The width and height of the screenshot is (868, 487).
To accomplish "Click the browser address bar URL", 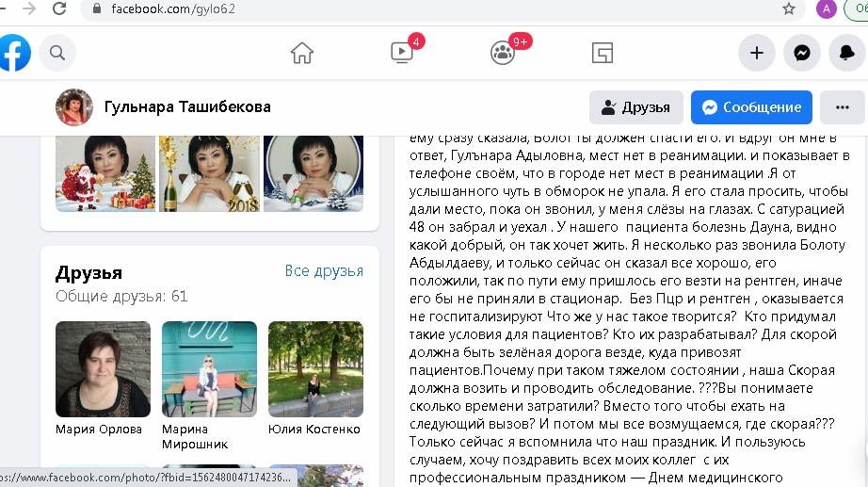I will pos(173,8).
